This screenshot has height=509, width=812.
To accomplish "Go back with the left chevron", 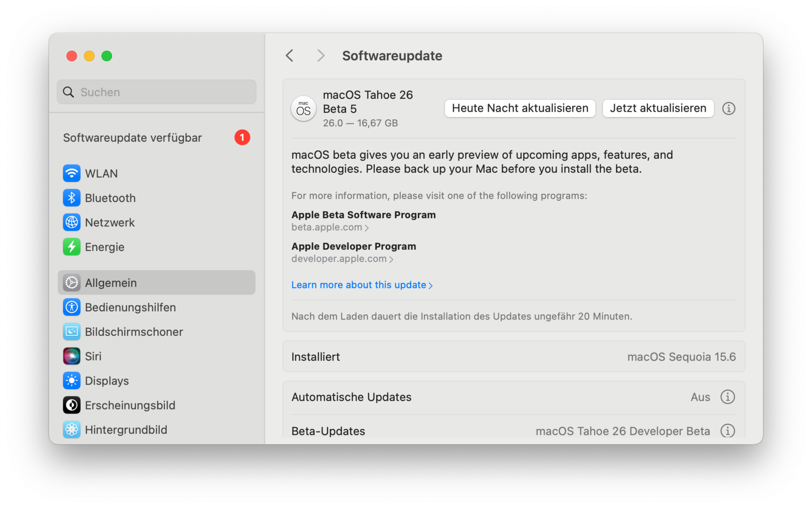I will (x=290, y=56).
